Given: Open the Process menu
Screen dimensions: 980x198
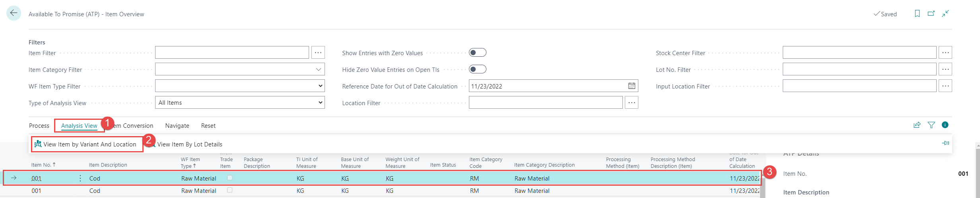Looking at the screenshot, I should pyautogui.click(x=39, y=126).
